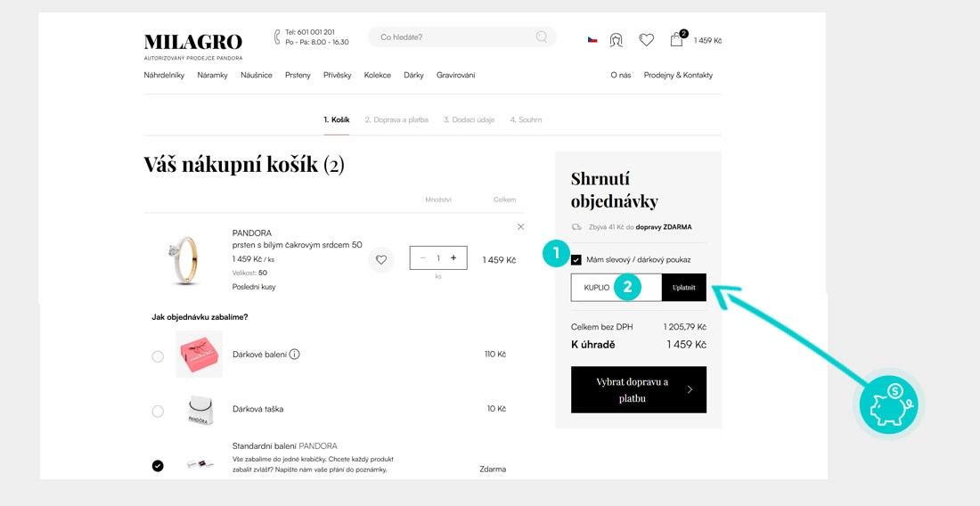Image resolution: width=980 pixels, height=506 pixels.
Task: Open the Czech flag language selector
Action: (x=592, y=40)
